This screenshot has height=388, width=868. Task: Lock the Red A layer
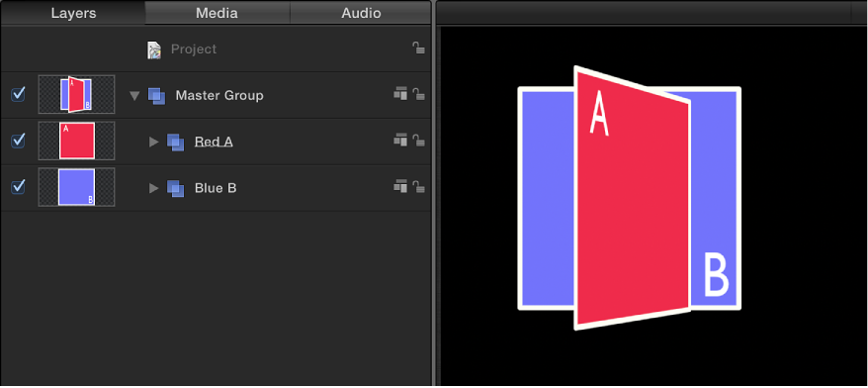(419, 141)
